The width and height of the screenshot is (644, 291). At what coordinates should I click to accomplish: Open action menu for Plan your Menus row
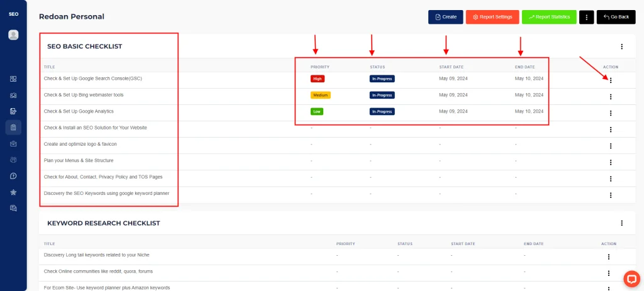pyautogui.click(x=611, y=162)
